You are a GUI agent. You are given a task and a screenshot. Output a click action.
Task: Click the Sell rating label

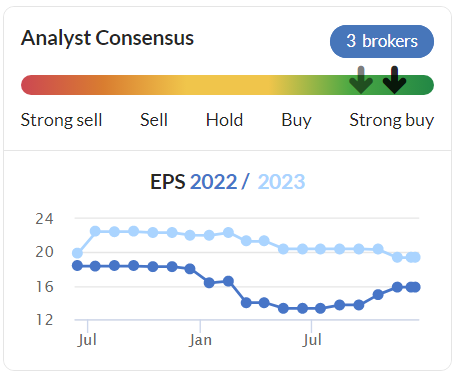point(154,120)
